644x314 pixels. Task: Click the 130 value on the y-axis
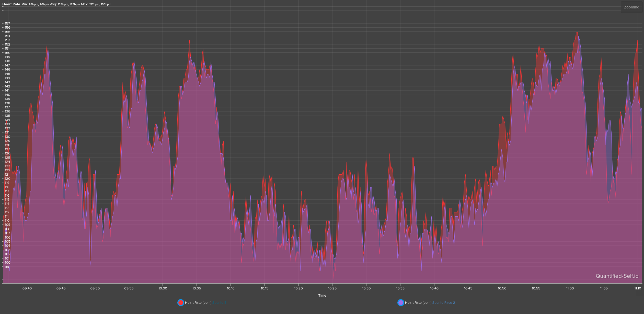(7, 137)
